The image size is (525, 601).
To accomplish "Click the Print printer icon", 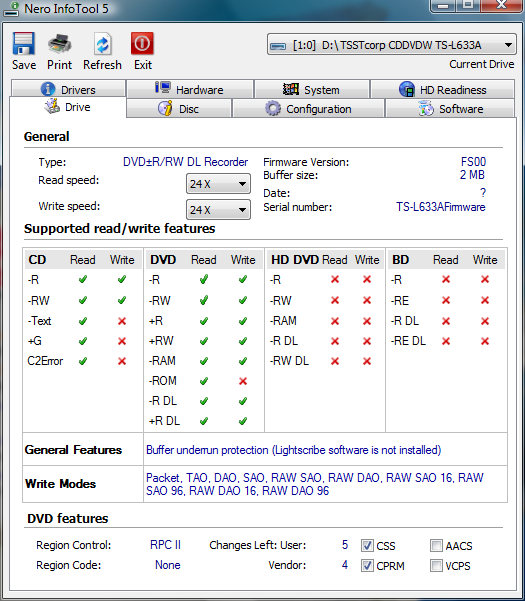I will [59, 44].
